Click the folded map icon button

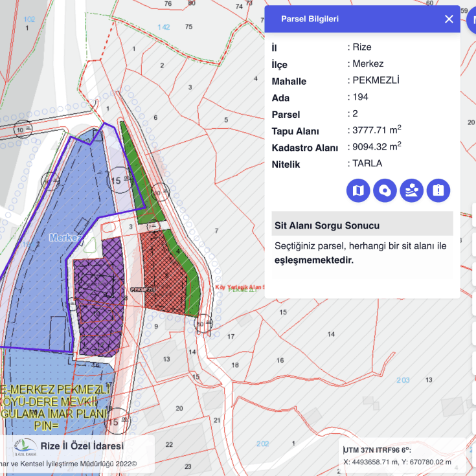coord(358,190)
